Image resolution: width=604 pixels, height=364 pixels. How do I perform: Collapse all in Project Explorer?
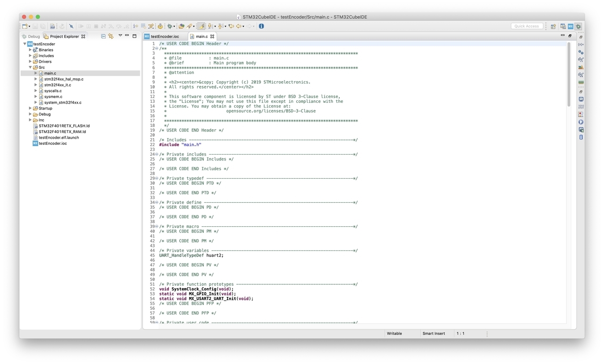tap(103, 36)
